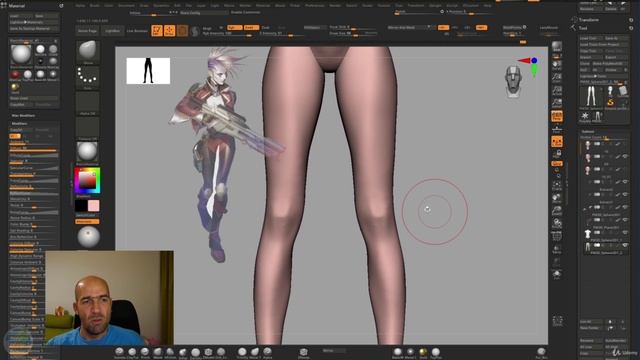The width and height of the screenshot is (640, 360).
Task: Click the refresh icon in Material header
Action: tap(61, 6)
